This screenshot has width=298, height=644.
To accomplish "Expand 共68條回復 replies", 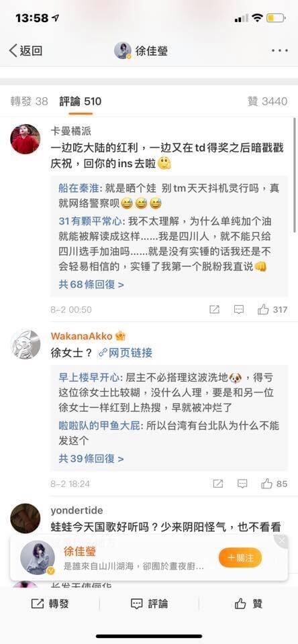I will pos(91,284).
